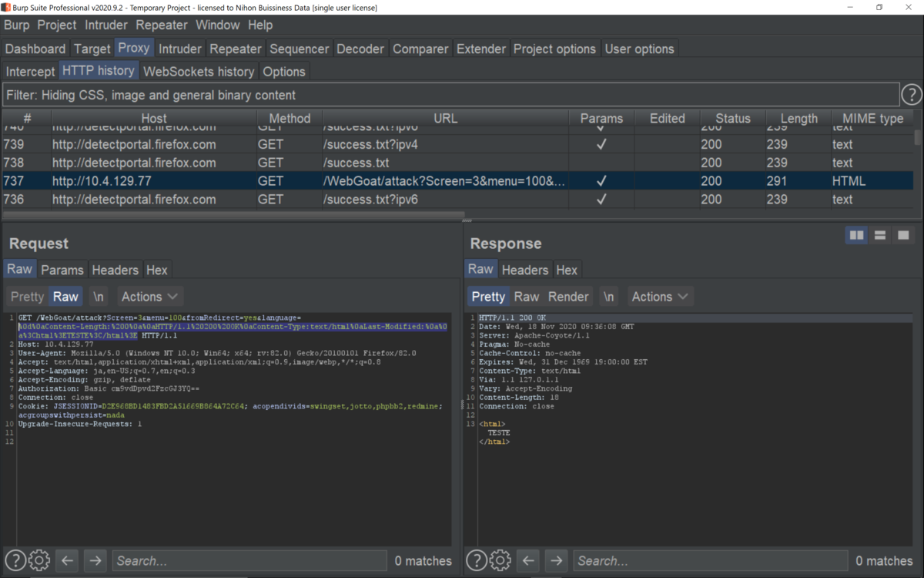Image resolution: width=924 pixels, height=578 pixels.
Task: Open the Help menu
Action: click(x=260, y=25)
